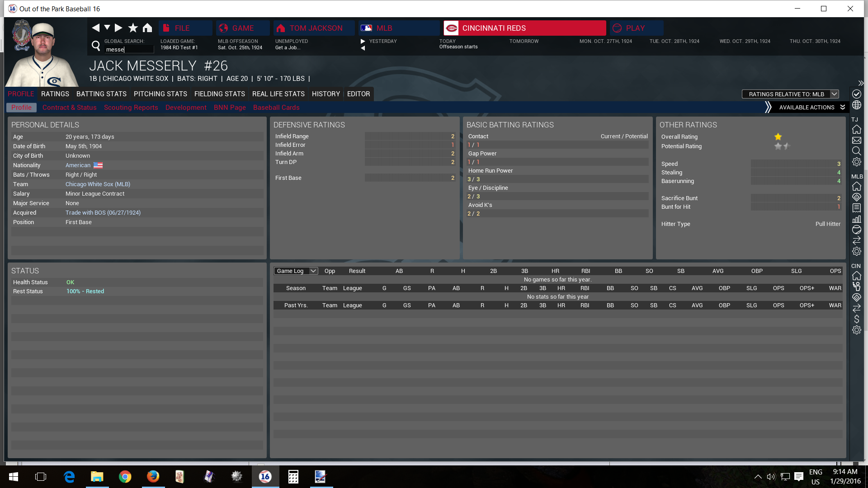
Task: Open Google Chrome from the taskbar
Action: (x=125, y=477)
